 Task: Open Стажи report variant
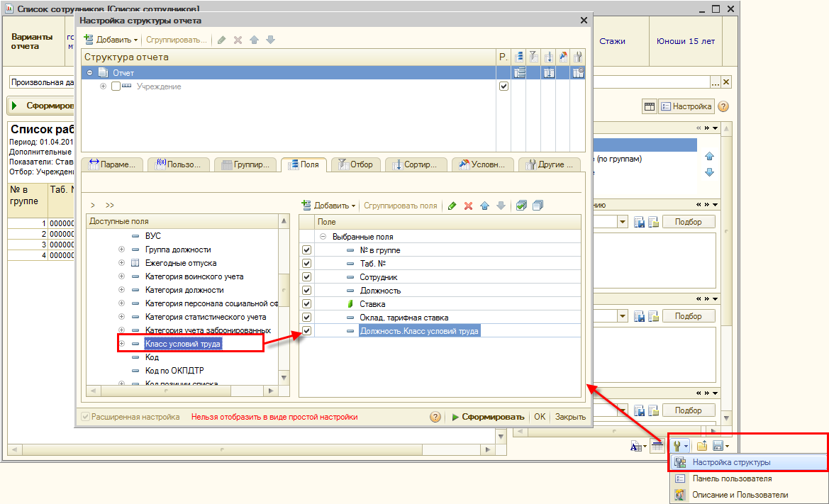[x=612, y=41]
